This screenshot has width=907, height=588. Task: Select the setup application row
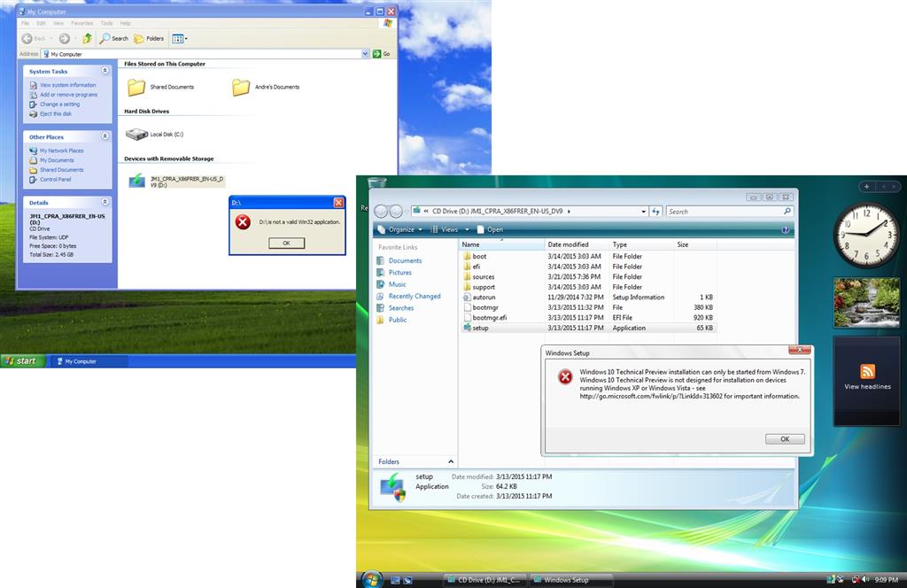(x=588, y=328)
